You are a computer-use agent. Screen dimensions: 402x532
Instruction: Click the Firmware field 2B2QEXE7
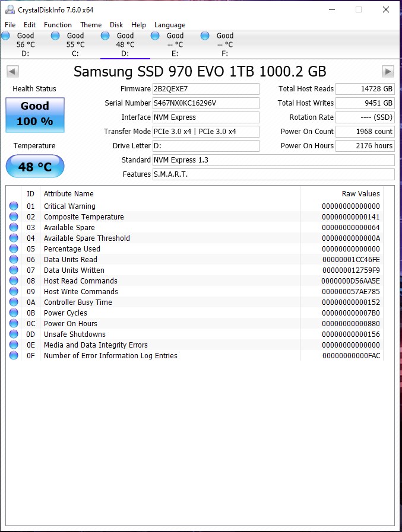pos(206,89)
